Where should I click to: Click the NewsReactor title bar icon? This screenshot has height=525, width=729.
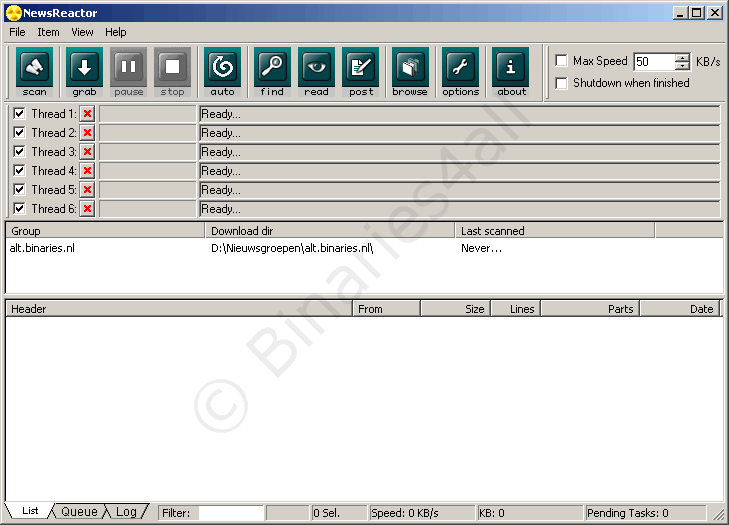[14, 13]
